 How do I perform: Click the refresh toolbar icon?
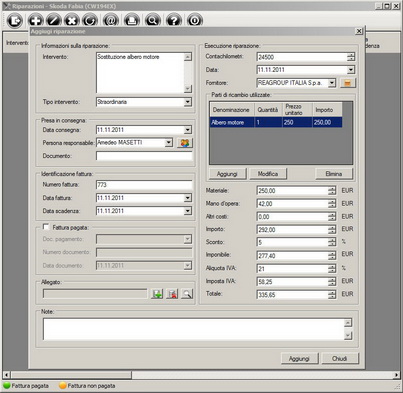(90, 20)
